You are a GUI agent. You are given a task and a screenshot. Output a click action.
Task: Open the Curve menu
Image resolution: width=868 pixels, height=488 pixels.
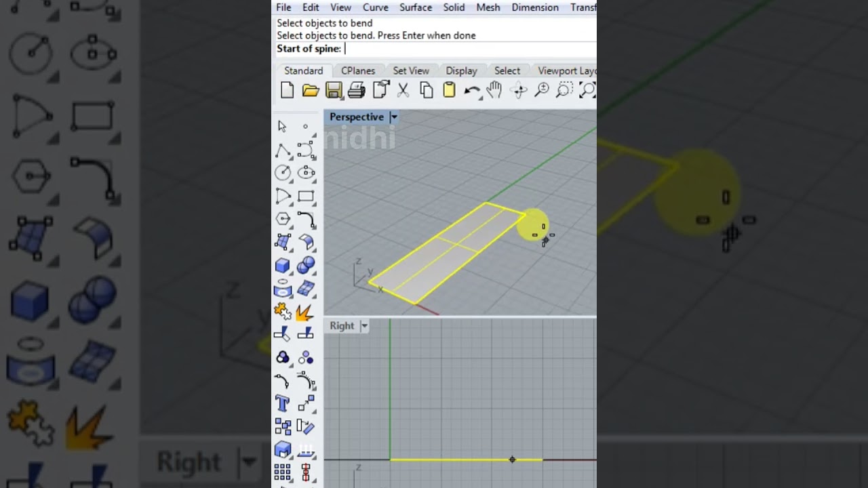click(x=375, y=7)
